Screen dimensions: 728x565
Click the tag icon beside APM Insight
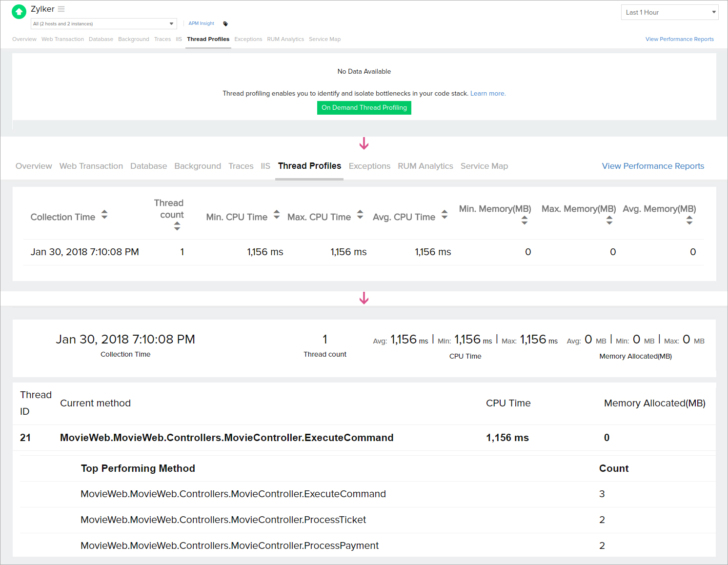pyautogui.click(x=225, y=24)
